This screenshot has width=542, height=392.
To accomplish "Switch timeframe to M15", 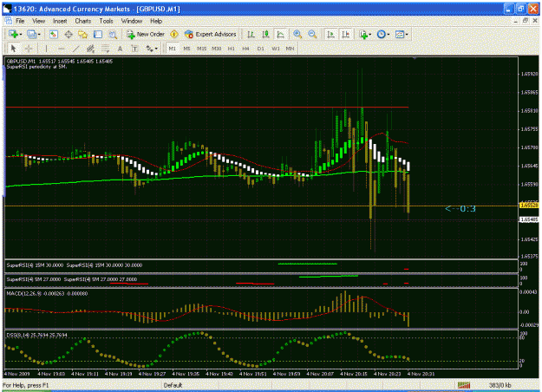I will click(x=201, y=49).
